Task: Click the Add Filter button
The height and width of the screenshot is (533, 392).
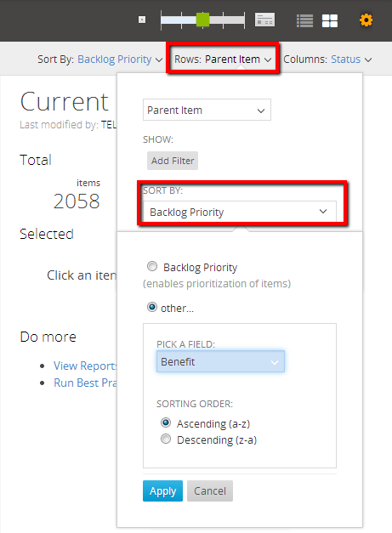Action: point(173,161)
